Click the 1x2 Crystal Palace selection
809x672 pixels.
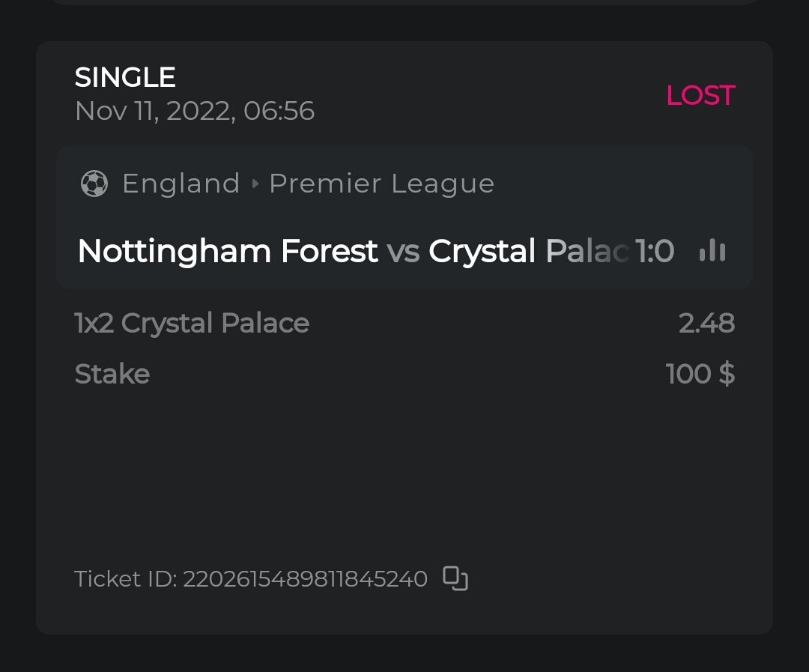point(192,323)
